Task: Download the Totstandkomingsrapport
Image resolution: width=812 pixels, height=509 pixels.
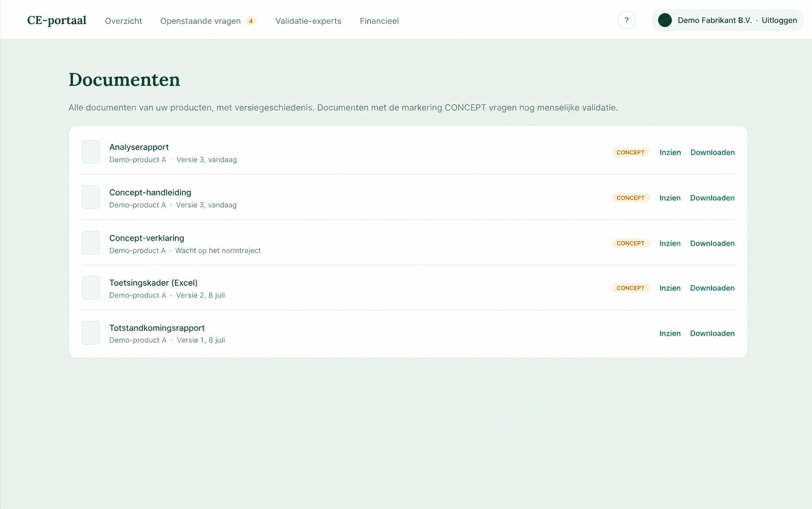Action: point(712,333)
